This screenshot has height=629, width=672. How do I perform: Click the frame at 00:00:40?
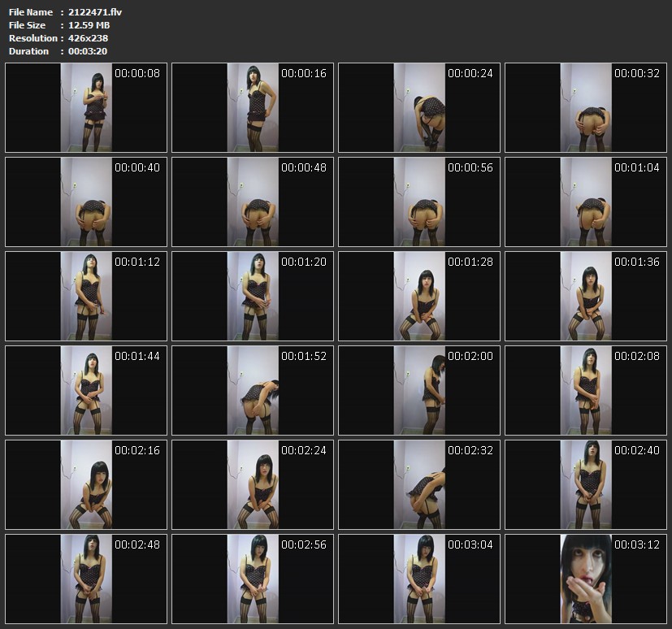[86, 202]
